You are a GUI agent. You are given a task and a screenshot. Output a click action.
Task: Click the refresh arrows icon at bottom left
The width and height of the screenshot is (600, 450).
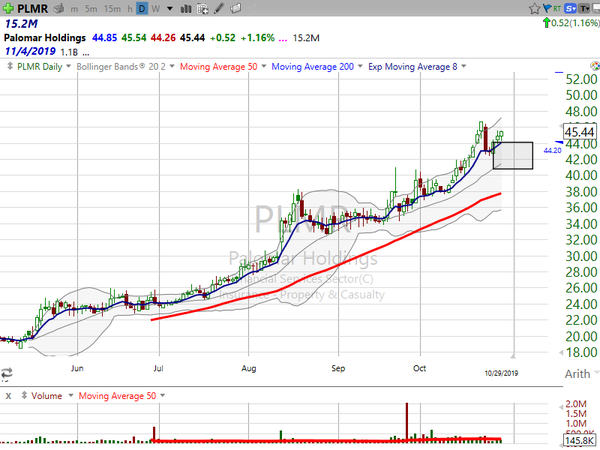click(7, 372)
